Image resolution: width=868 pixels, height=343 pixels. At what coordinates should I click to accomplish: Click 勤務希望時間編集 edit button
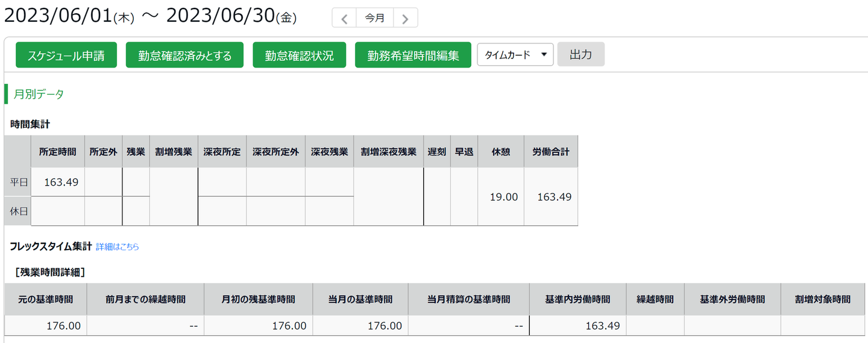tap(413, 55)
